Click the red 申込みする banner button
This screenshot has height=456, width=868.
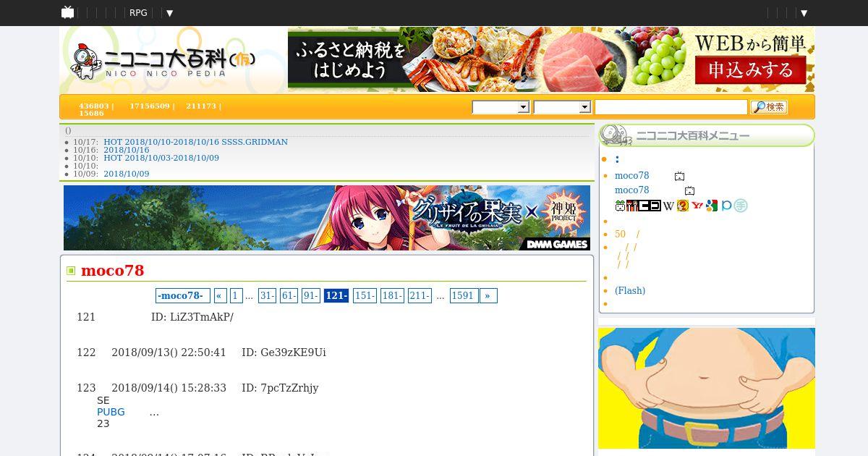click(x=750, y=70)
